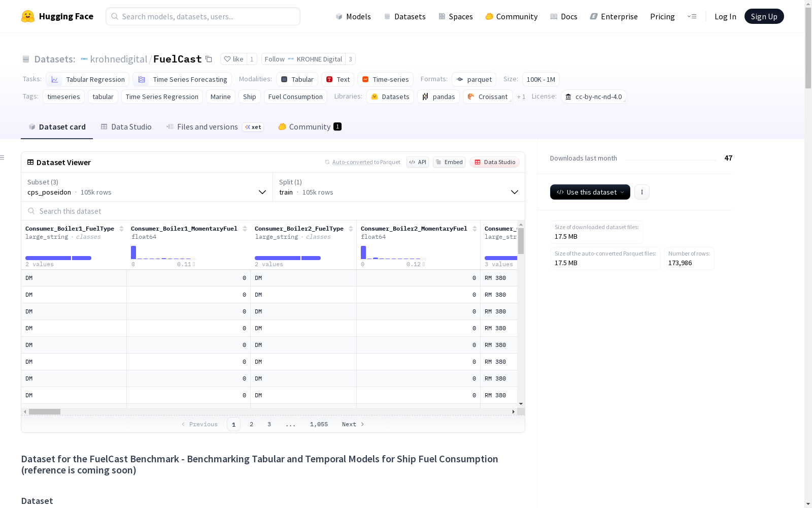
Task: Select the Time Series Forecasting task tag
Action: [x=182, y=79]
